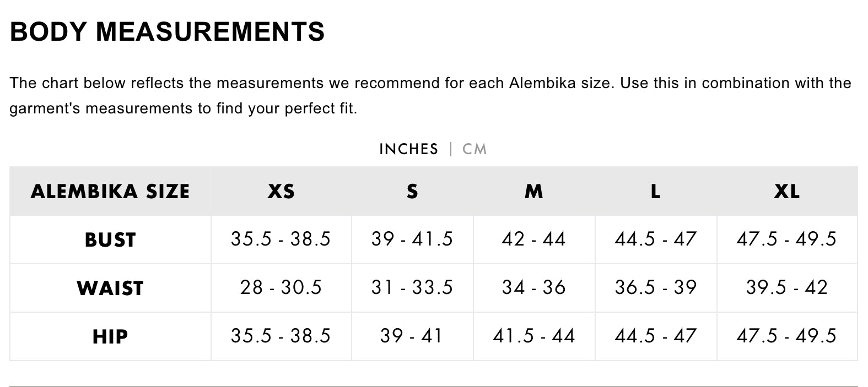Image resolution: width=868 pixels, height=387 pixels.
Task: Click the S waist value 31 - 33.5
Action: point(412,287)
